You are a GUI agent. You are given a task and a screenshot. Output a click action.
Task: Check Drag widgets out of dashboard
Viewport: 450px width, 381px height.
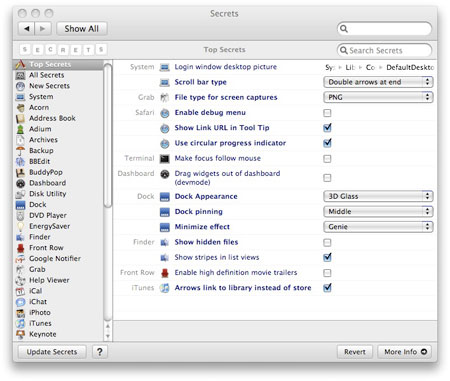click(x=327, y=178)
